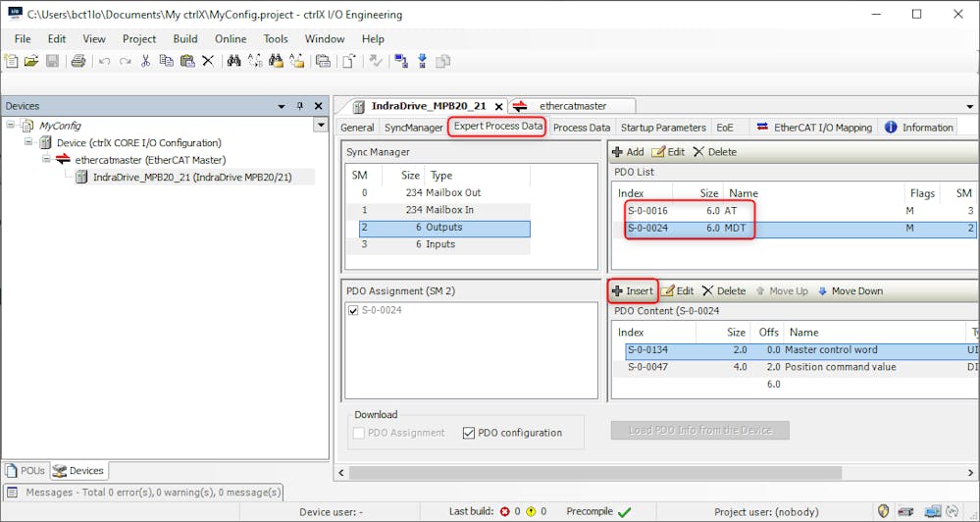
Task: Select the IndraDrive_MPB20_21 device tree item
Action: pos(192,177)
